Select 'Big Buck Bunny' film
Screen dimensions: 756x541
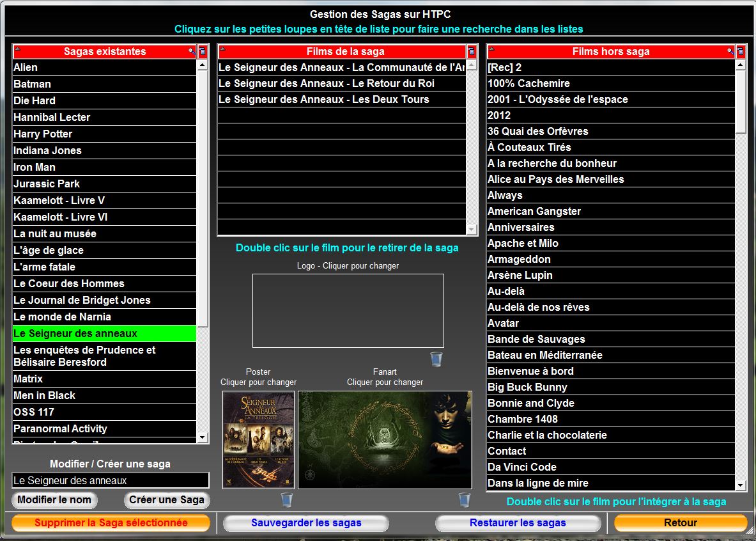611,387
